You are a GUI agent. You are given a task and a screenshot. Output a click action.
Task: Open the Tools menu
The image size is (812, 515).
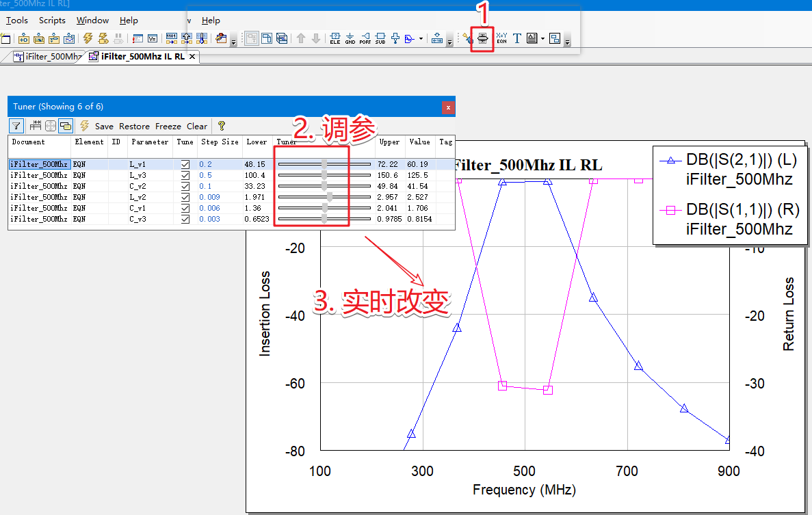16,21
